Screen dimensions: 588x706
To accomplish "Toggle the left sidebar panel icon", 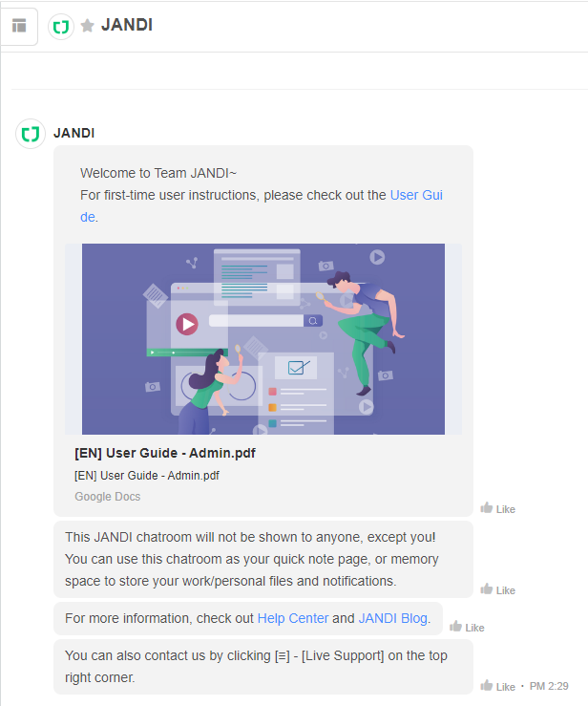I will tap(19, 26).
